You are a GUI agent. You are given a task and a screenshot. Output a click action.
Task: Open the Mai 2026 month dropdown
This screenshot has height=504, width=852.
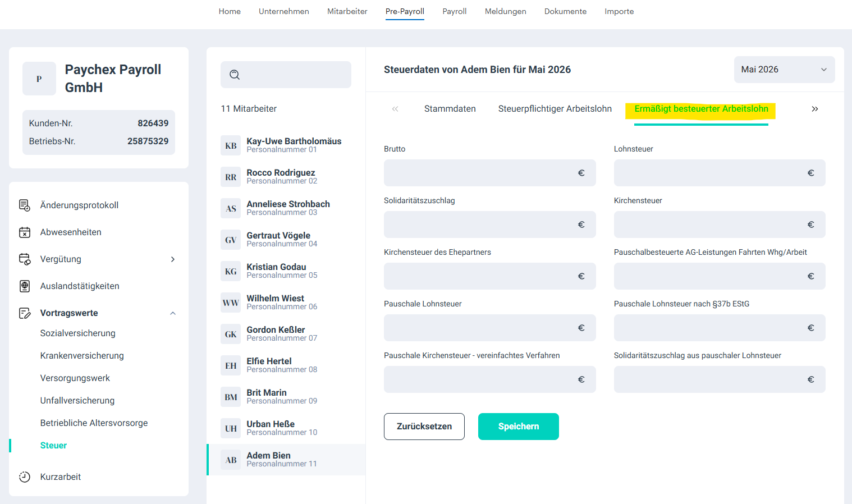784,70
